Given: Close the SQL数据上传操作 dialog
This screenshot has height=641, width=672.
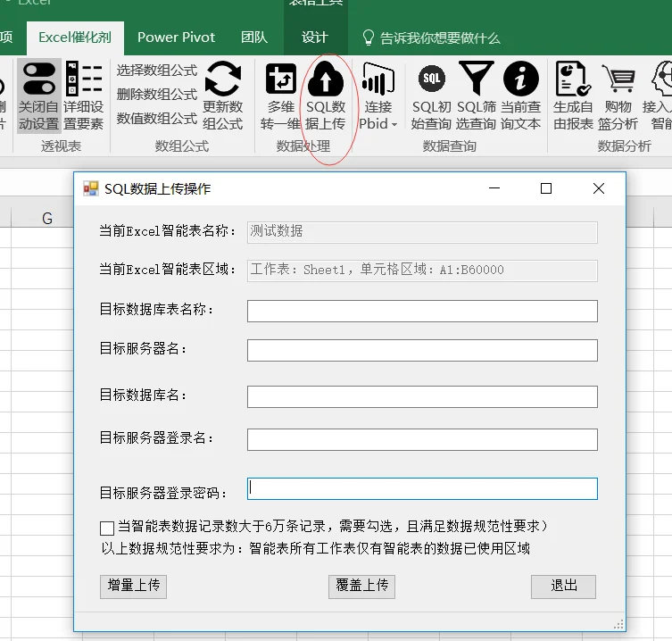Looking at the screenshot, I should click(x=599, y=188).
